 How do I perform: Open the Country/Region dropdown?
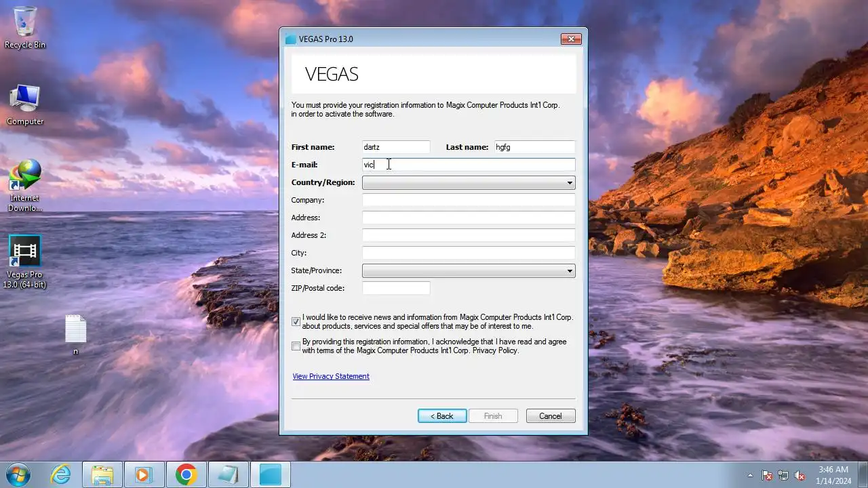(x=469, y=182)
